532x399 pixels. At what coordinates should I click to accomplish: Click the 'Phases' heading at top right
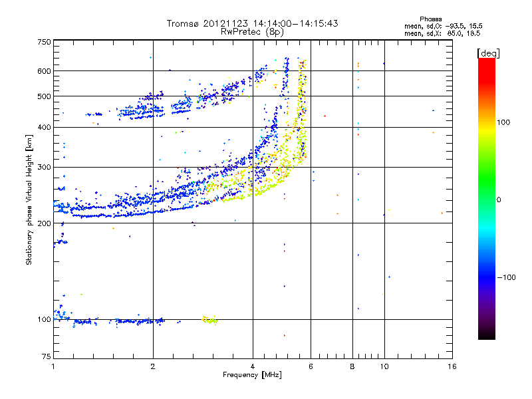[x=430, y=19]
